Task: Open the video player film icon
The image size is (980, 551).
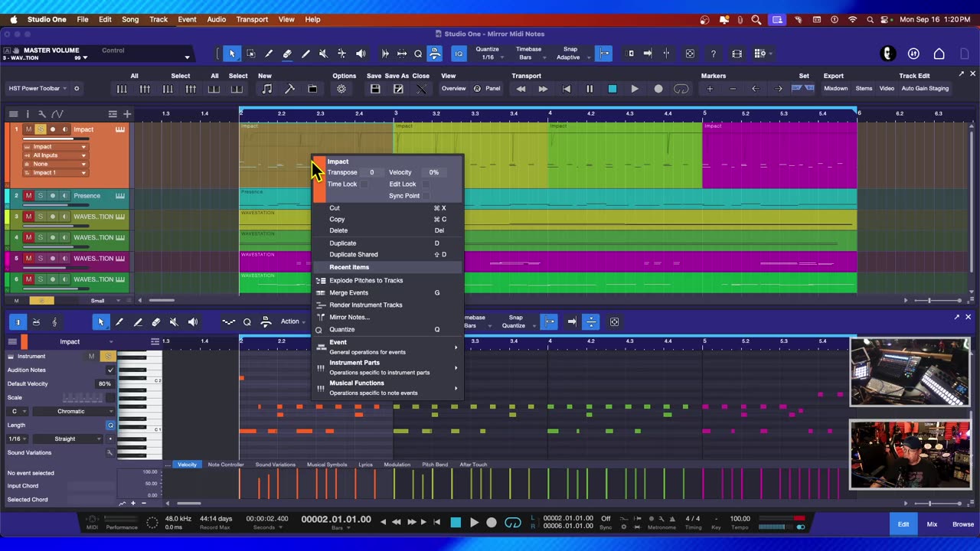Action: (x=737, y=54)
